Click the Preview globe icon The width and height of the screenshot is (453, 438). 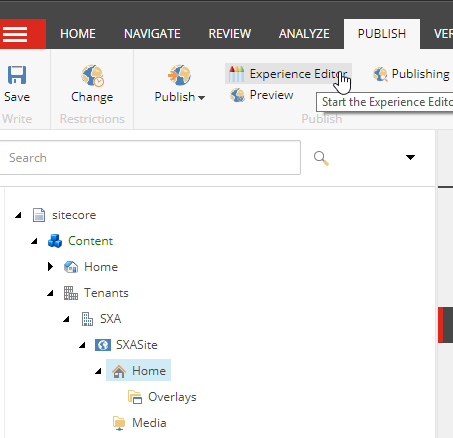tap(237, 95)
